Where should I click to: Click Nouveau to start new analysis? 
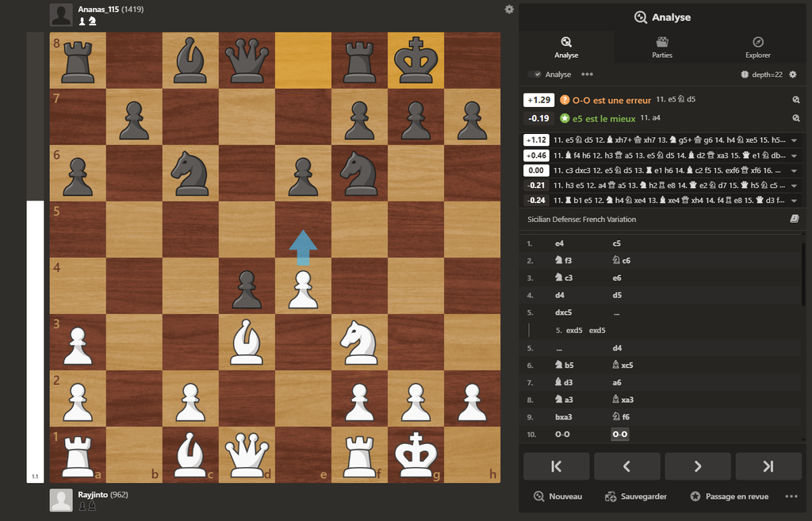point(557,496)
